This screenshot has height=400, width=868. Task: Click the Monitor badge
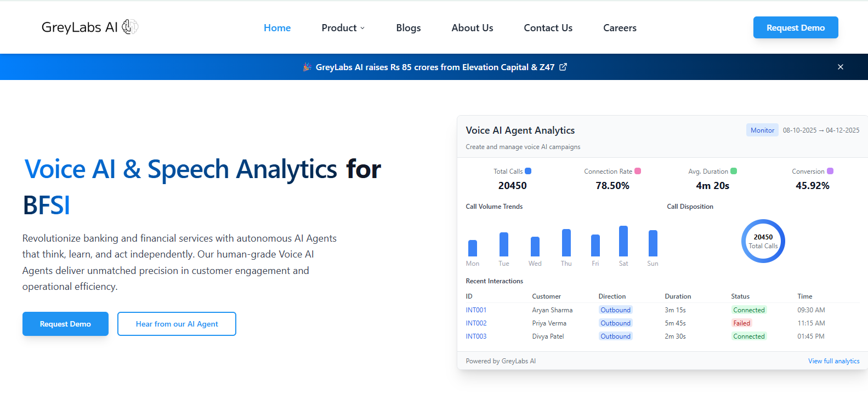pos(762,130)
